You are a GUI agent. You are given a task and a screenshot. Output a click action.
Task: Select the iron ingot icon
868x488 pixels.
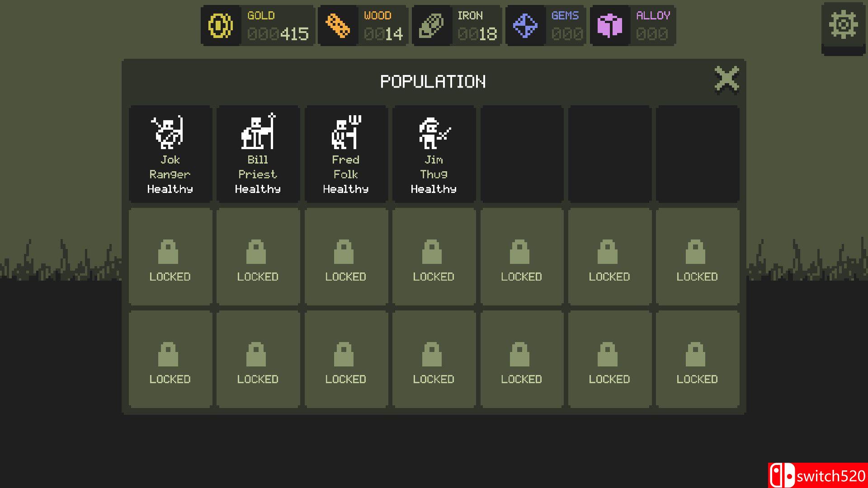click(431, 25)
